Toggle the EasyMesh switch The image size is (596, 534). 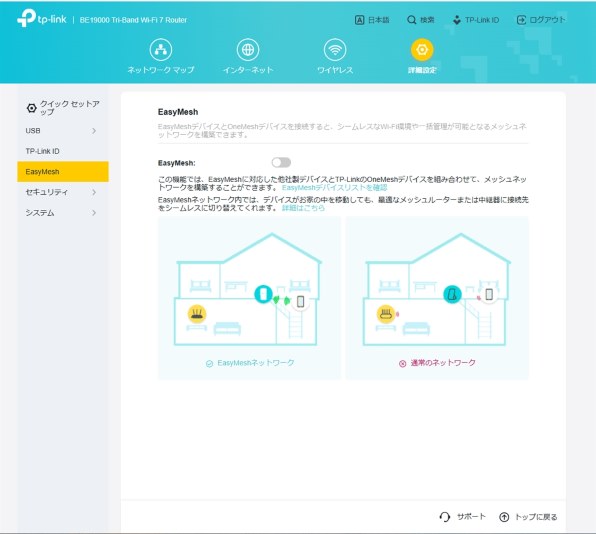tap(281, 163)
